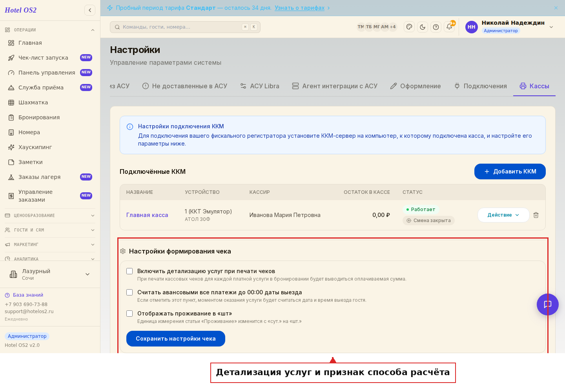Click the 0,00 ₽ balance cell
The width and height of the screenshot is (565, 392).
381,215
